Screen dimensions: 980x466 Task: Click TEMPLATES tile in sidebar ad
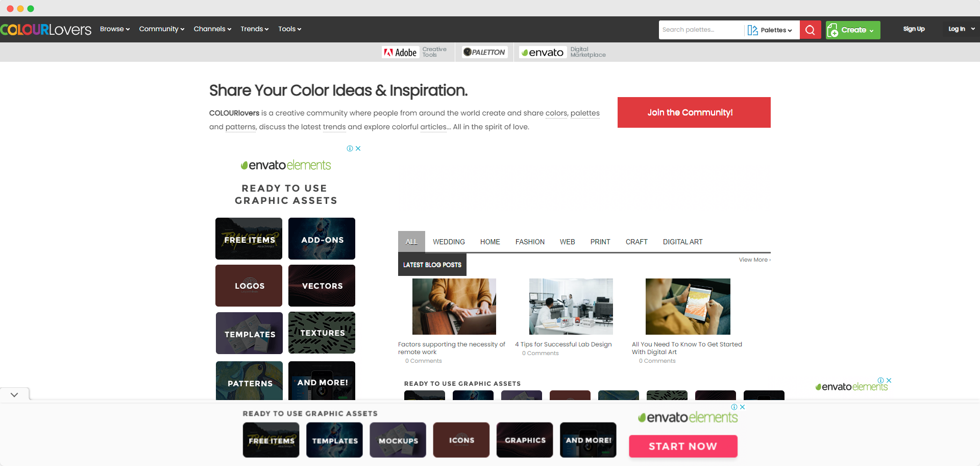tap(249, 333)
